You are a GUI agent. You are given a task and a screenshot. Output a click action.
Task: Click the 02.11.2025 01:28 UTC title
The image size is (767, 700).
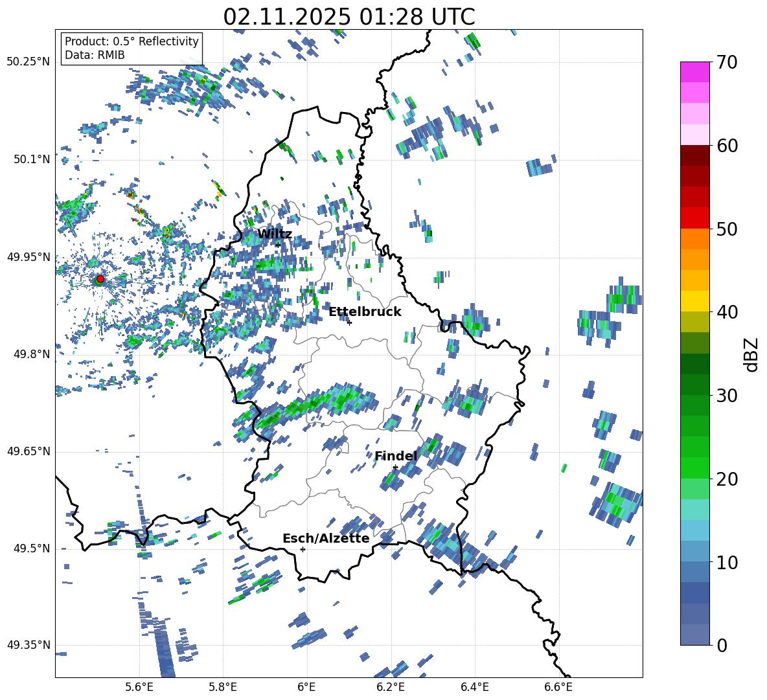349,17
